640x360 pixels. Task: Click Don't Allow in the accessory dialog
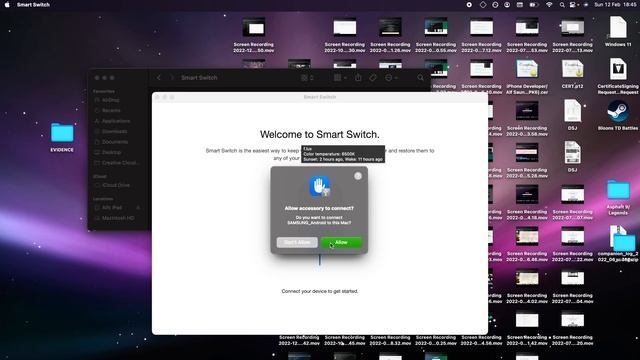[297, 242]
